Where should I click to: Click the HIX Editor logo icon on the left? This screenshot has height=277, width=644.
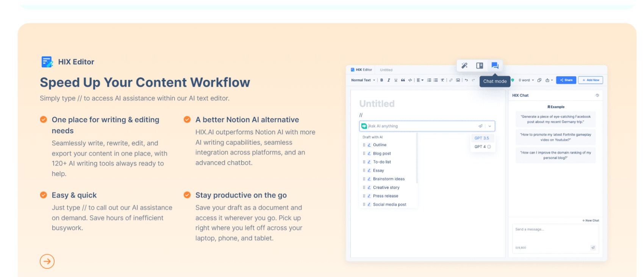coord(47,62)
